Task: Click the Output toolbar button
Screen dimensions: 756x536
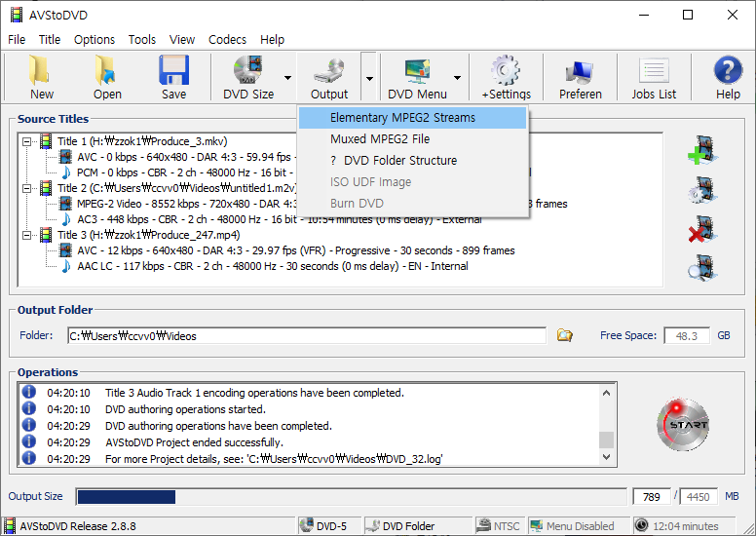Action: (329, 77)
